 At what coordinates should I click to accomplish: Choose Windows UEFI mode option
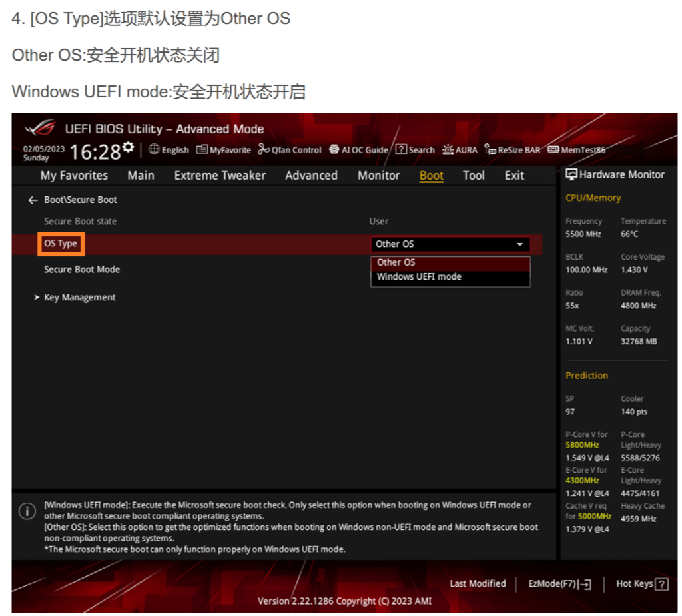point(450,277)
